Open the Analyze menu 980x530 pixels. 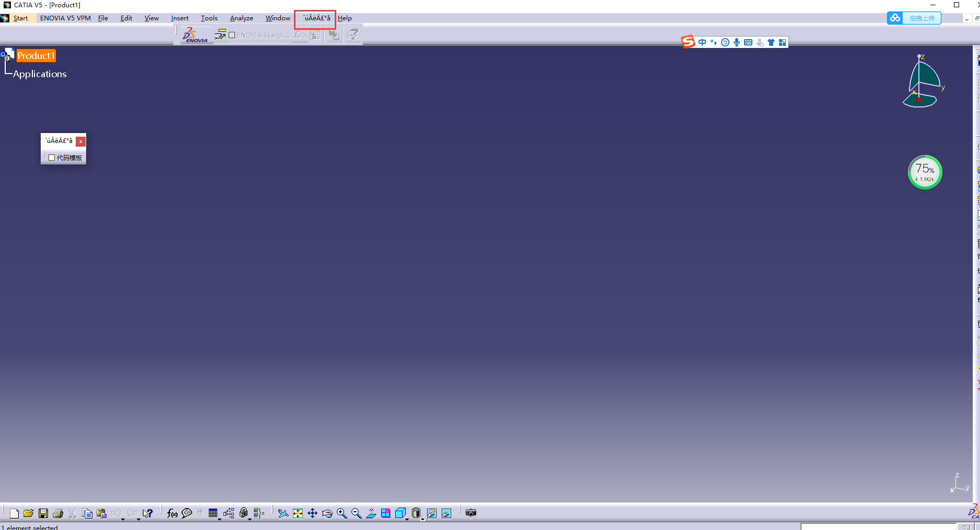coord(241,18)
